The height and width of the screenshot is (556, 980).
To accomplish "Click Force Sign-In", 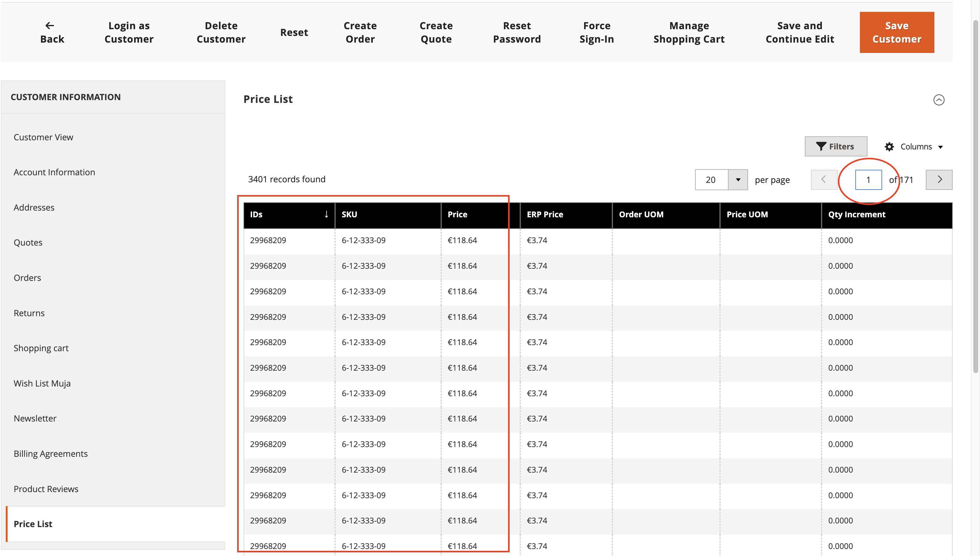I will [x=597, y=33].
